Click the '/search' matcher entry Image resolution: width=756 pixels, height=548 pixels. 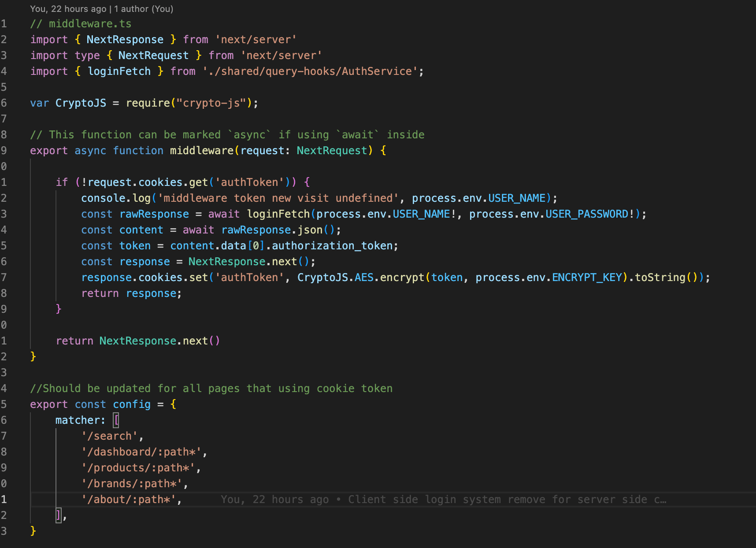(x=109, y=436)
